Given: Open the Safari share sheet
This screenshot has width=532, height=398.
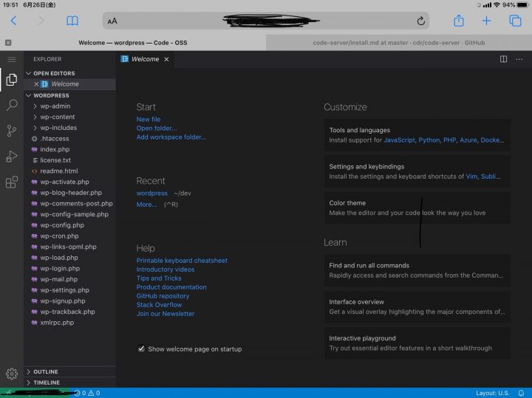Looking at the screenshot, I should pos(459,21).
